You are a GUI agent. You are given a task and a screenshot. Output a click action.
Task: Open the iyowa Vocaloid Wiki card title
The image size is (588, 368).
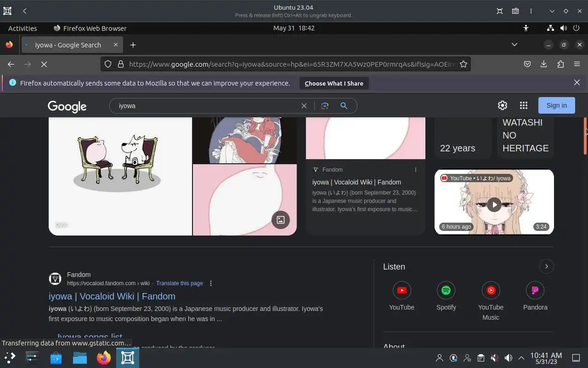[356, 182]
